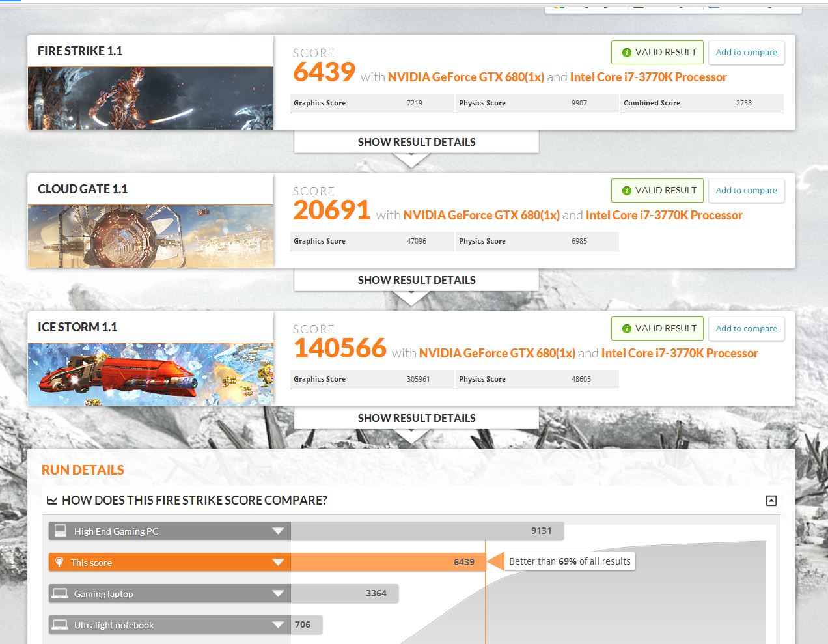The image size is (828, 644).
Task: Open Intel Core i7-3770K link in Cloud Gate
Action: [x=664, y=215]
